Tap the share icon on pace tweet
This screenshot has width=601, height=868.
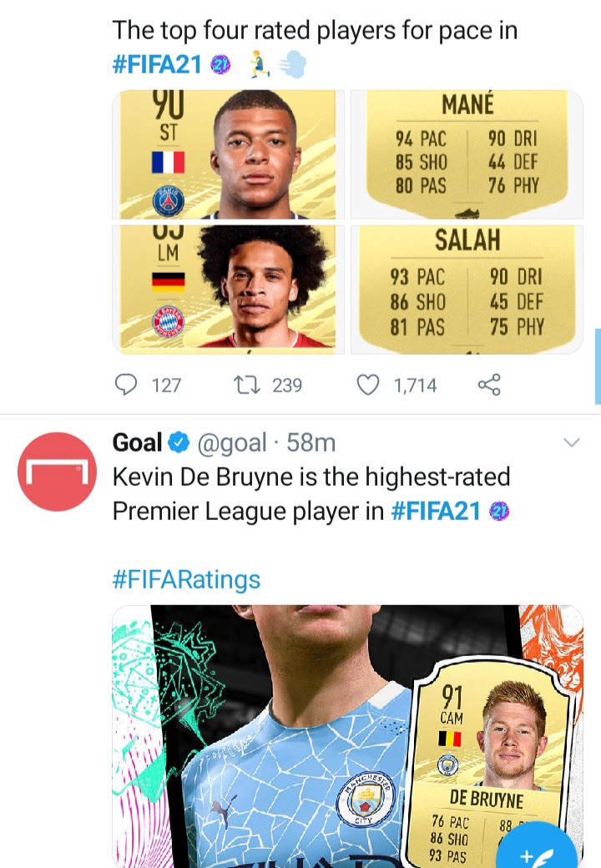click(x=488, y=385)
